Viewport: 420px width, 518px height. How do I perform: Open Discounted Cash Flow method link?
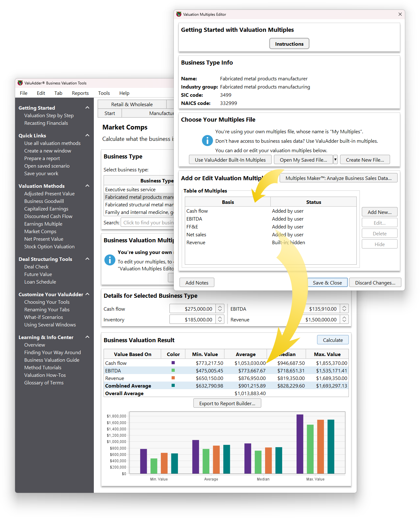(x=48, y=216)
